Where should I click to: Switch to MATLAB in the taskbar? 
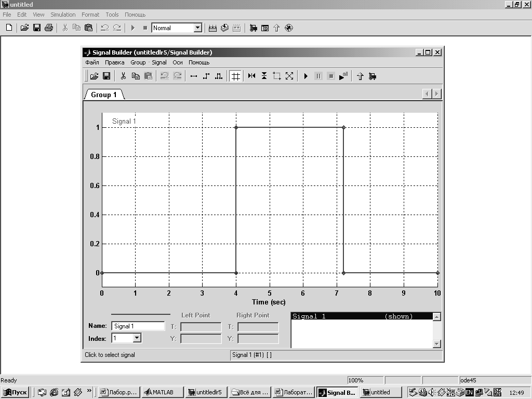coord(162,393)
